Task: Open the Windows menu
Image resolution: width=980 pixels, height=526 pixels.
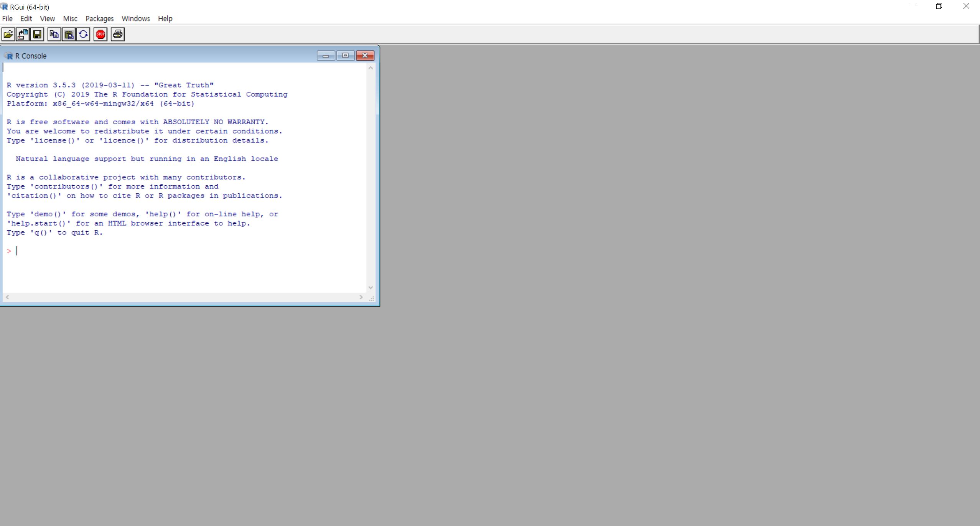Action: tap(135, 18)
